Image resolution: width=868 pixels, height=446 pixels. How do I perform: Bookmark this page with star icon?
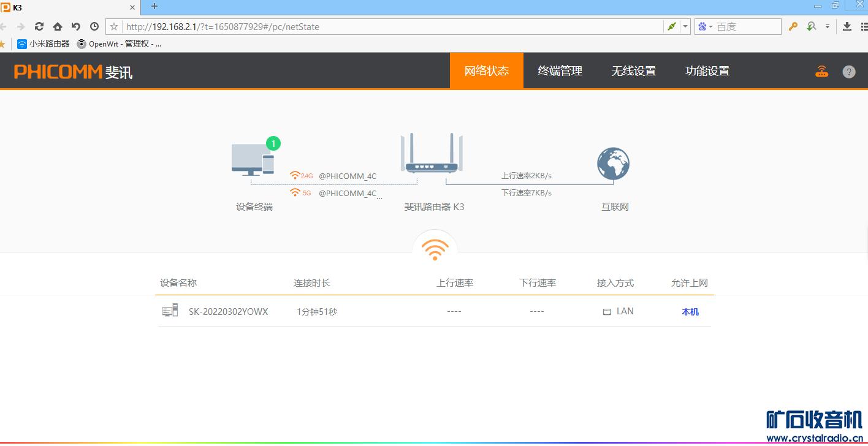(x=114, y=26)
